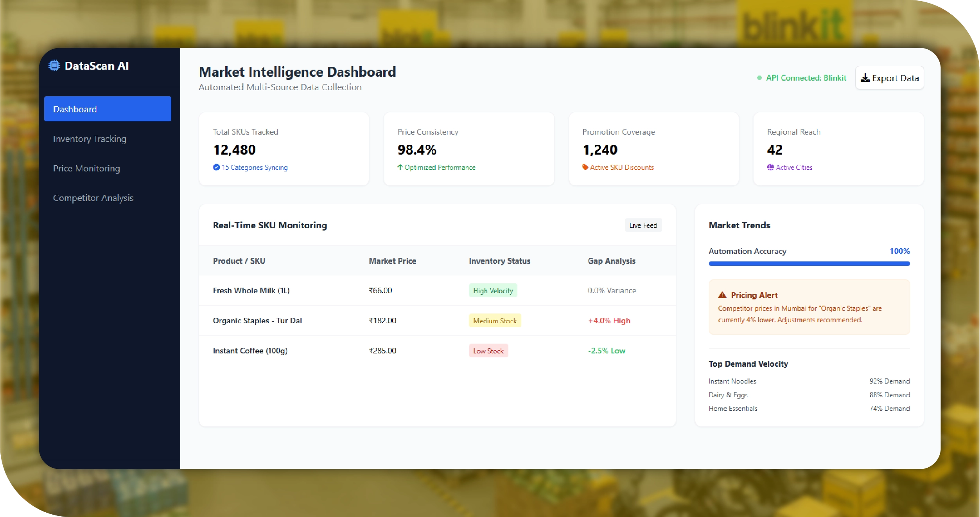The width and height of the screenshot is (980, 517).
Task: Click the blue checkmark beside 15 Categories Syncing
Action: [216, 168]
